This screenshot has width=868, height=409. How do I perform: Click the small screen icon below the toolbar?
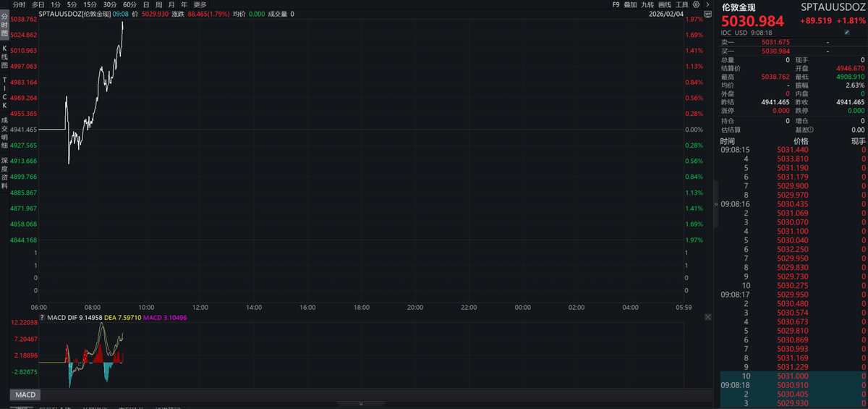coord(707,13)
